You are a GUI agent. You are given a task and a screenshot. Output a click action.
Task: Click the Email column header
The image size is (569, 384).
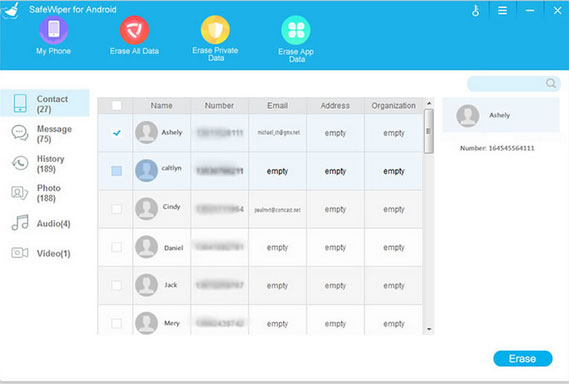tap(277, 106)
